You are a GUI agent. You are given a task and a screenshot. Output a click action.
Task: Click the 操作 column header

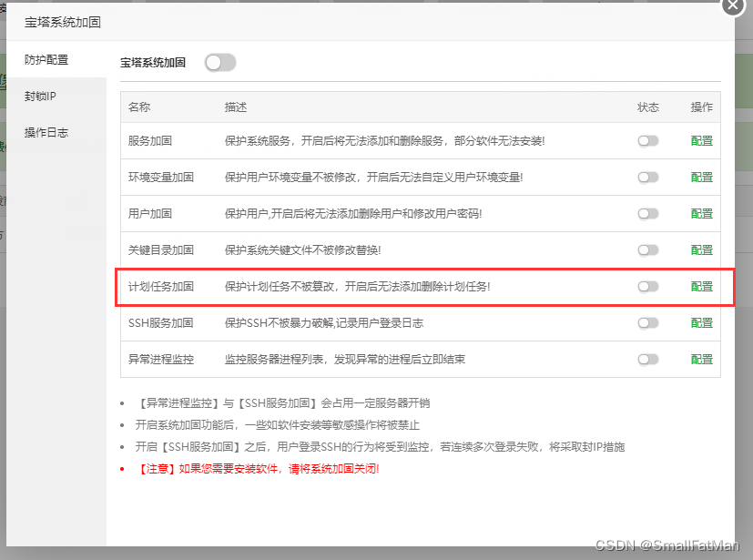[702, 107]
